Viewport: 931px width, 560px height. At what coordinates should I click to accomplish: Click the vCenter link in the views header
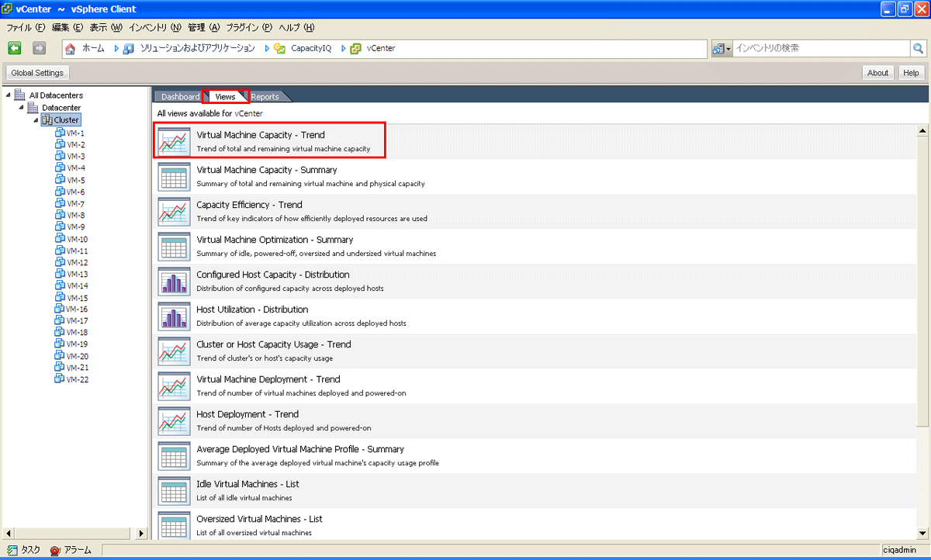click(x=248, y=113)
